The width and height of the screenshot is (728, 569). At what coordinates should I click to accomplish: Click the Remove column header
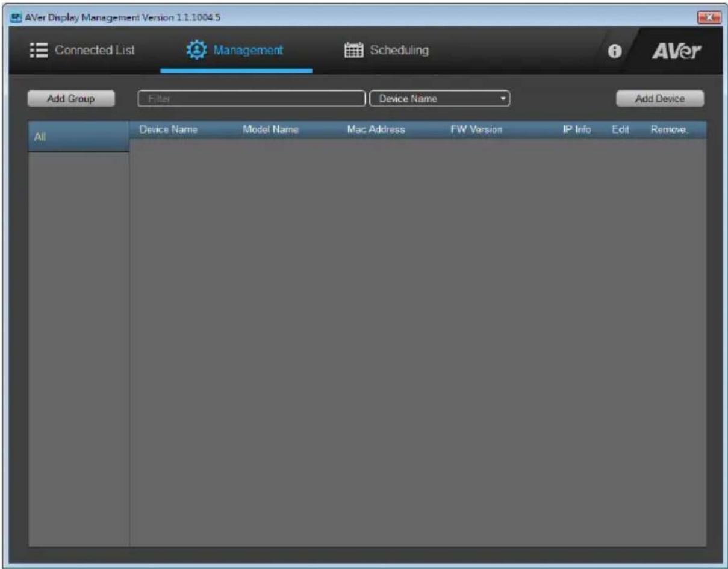[668, 129]
